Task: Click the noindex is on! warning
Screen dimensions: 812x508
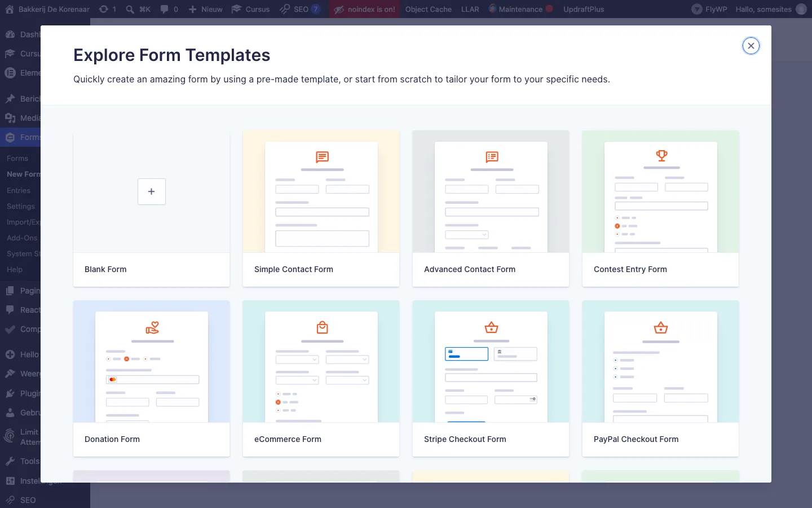Action: 364,9
